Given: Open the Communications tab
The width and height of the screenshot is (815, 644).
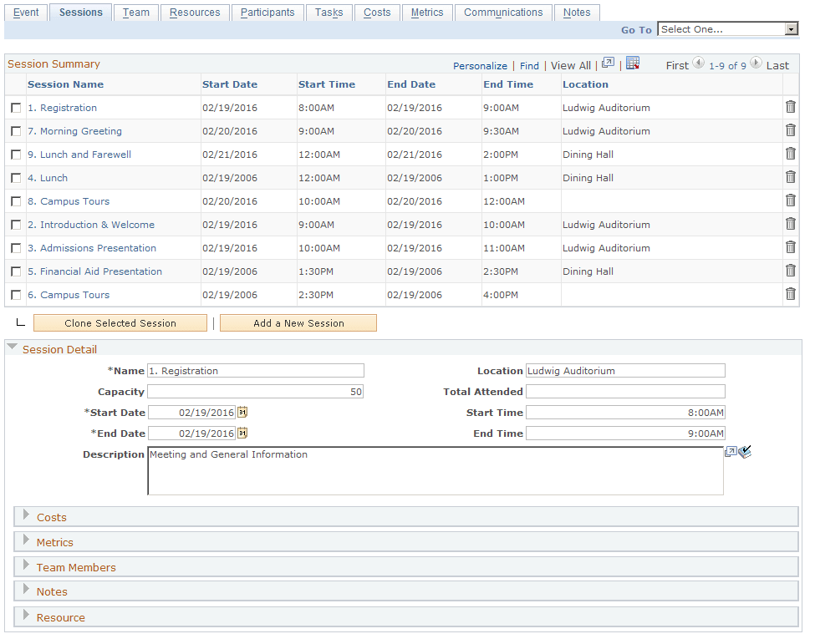Looking at the screenshot, I should pyautogui.click(x=503, y=12).
